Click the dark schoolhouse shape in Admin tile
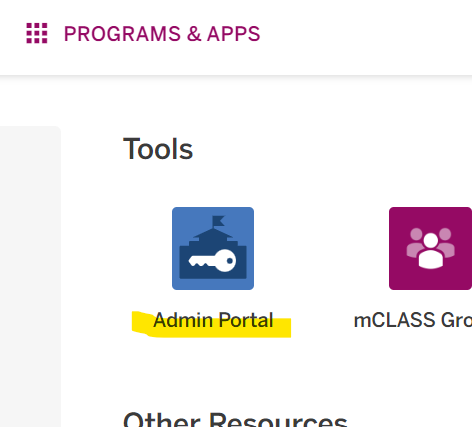Image resolution: width=472 pixels, height=427 pixels. [213, 252]
